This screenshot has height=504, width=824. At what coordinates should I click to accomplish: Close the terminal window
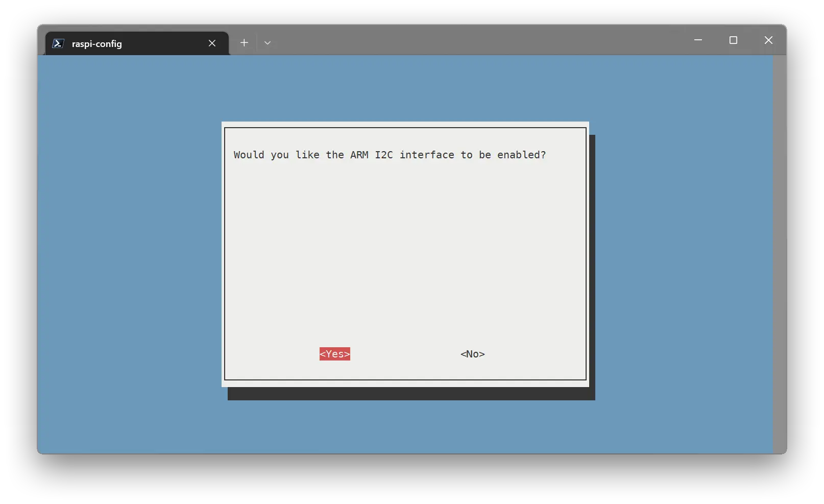[x=768, y=40]
